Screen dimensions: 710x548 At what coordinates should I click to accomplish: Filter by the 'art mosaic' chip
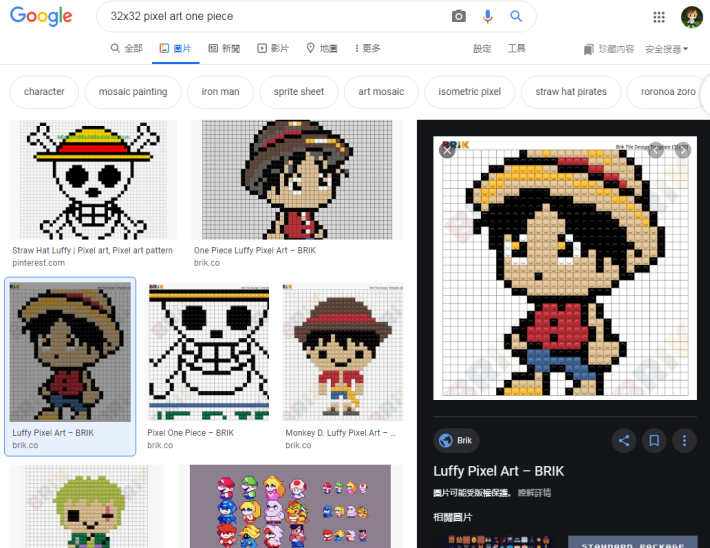click(x=381, y=92)
